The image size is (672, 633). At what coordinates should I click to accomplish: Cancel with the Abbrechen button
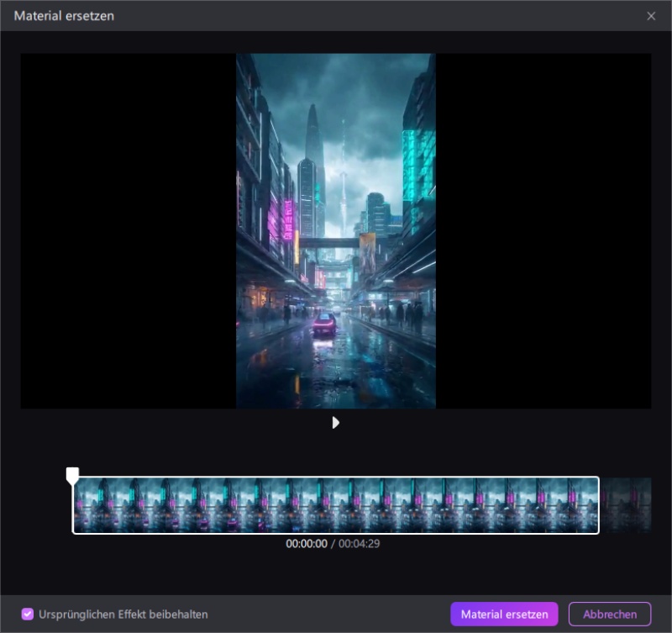tap(609, 615)
